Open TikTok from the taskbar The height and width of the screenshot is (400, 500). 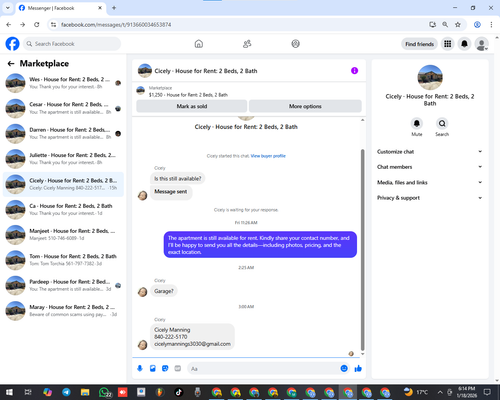tap(179, 392)
